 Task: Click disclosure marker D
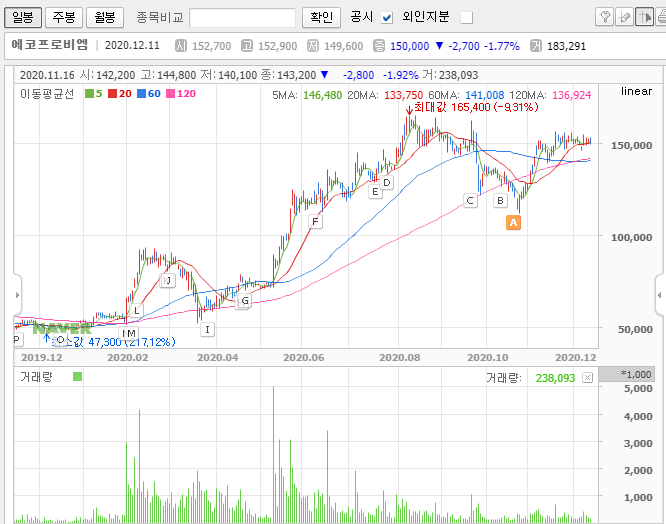(387, 183)
